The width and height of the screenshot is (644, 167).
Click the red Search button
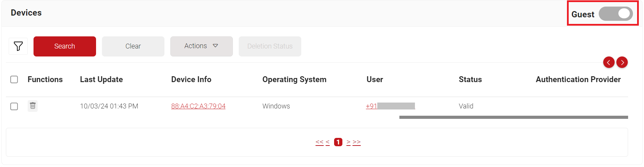(x=65, y=46)
